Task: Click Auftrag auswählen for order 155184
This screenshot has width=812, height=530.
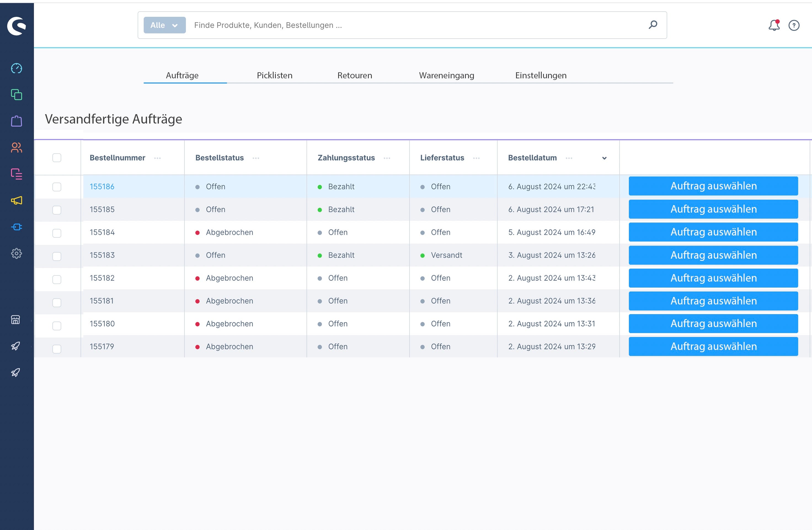Action: pyautogui.click(x=714, y=232)
